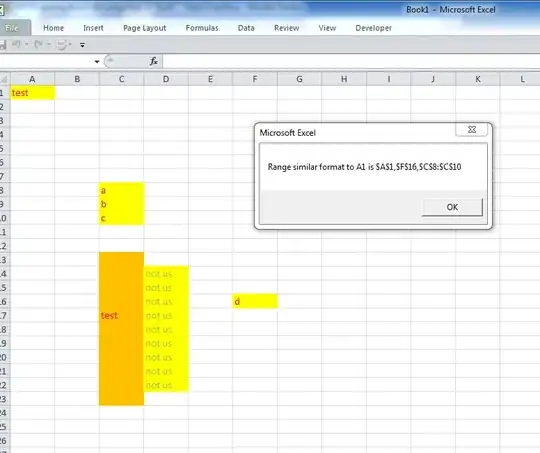Select yellow cell A1 containing test
Image resolution: width=540 pixels, height=453 pixels.
click(x=32, y=93)
